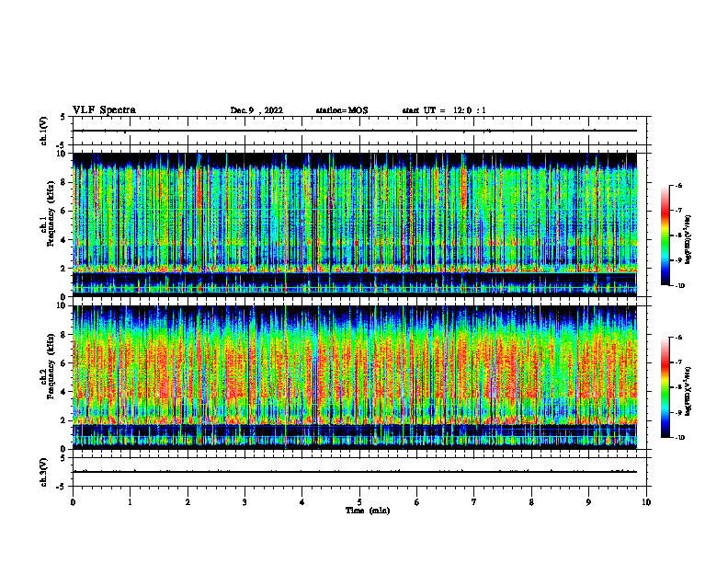Select the date text "Dec. 9, 2022"
This screenshot has height=563, width=728.
(256, 110)
